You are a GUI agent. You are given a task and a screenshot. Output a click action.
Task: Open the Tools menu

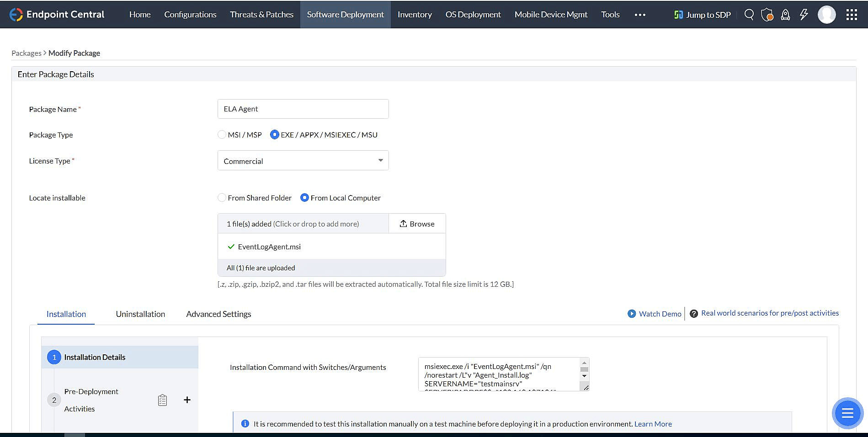(x=610, y=15)
